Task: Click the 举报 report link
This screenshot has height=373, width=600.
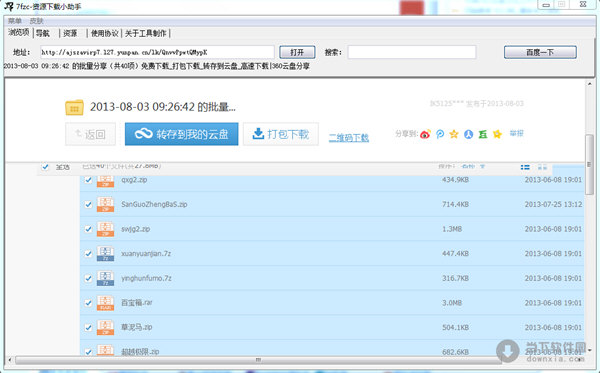Action: pyautogui.click(x=516, y=134)
